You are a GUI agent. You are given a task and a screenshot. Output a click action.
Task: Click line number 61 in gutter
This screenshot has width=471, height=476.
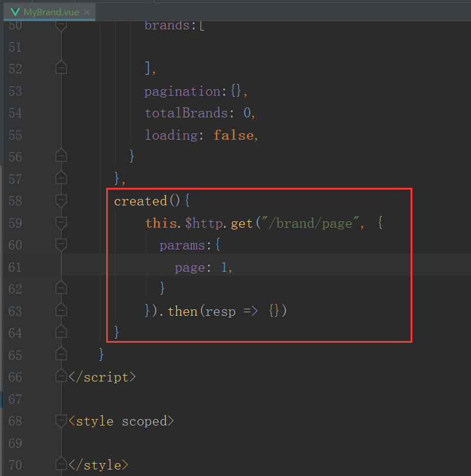pyautogui.click(x=15, y=267)
